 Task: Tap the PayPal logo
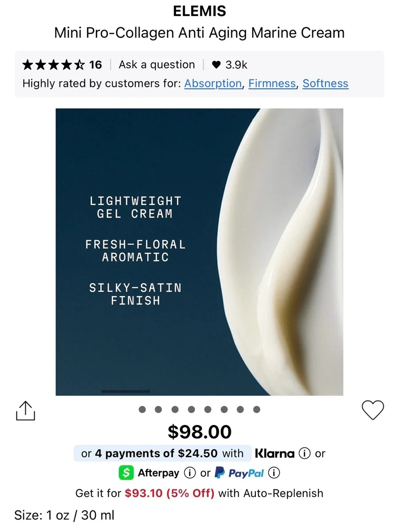(239, 473)
